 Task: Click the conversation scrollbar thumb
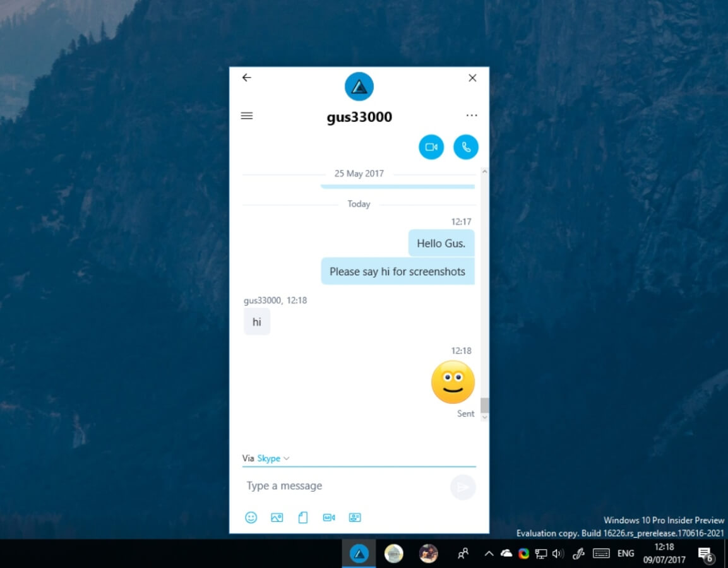click(484, 405)
